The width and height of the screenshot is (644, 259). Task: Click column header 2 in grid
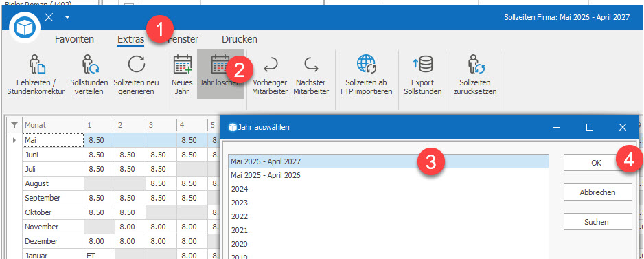pos(130,125)
